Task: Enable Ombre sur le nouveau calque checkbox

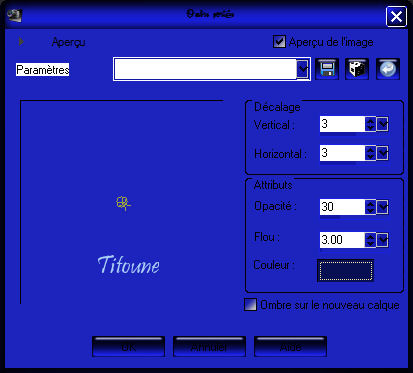Action: 250,304
